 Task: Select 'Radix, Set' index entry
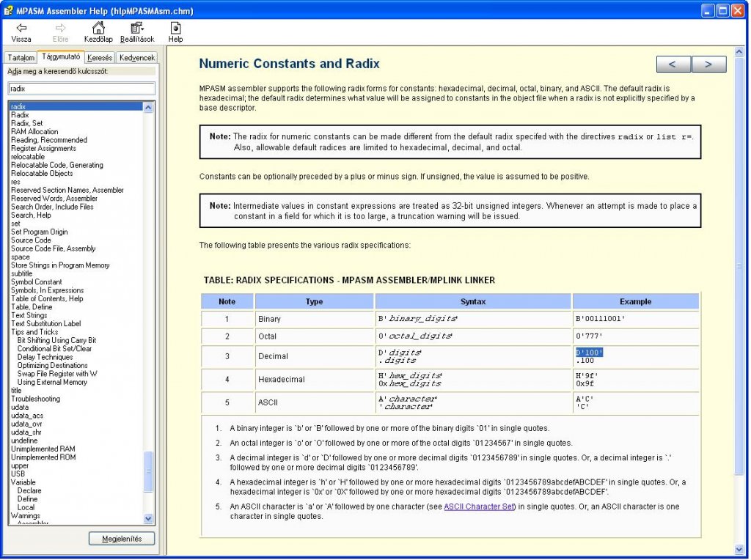[27, 123]
